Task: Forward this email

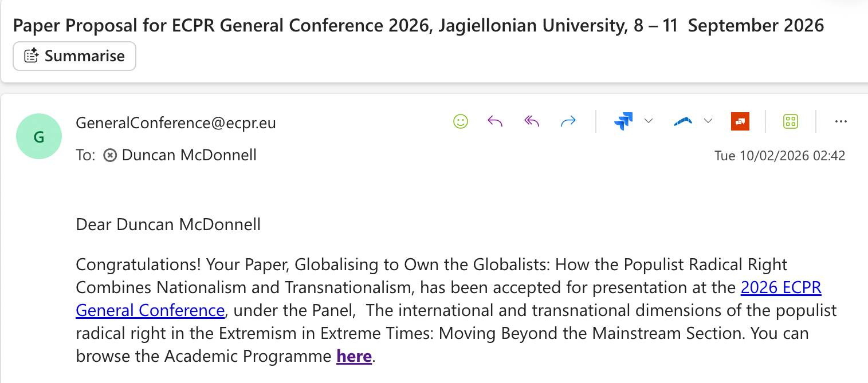Action: [568, 121]
